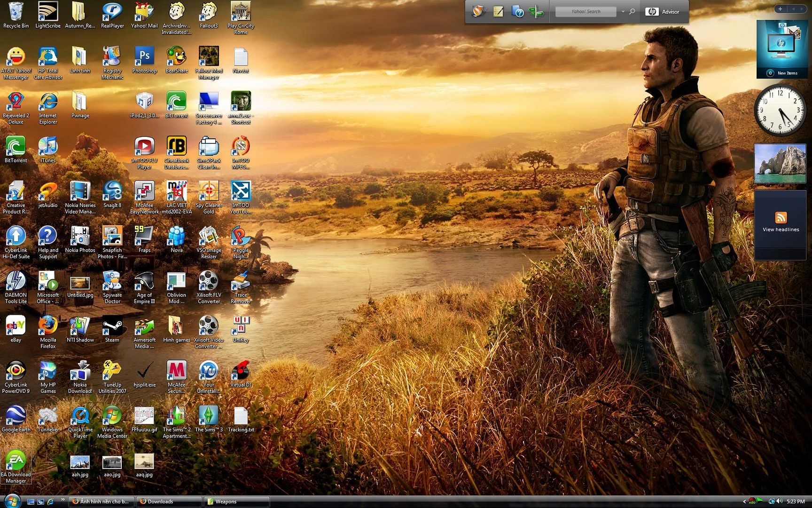The image size is (812, 508).
Task: Click the Yahoo! Search input field
Action: pyautogui.click(x=586, y=11)
